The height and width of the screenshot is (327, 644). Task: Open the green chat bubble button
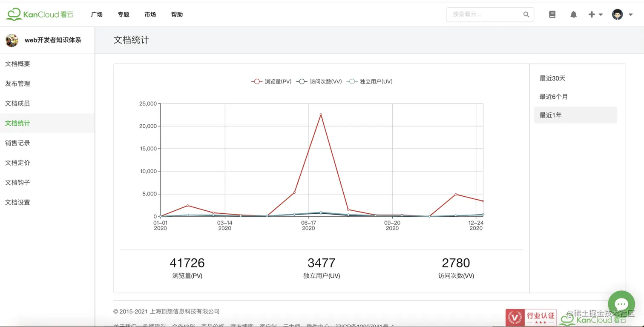(621, 304)
